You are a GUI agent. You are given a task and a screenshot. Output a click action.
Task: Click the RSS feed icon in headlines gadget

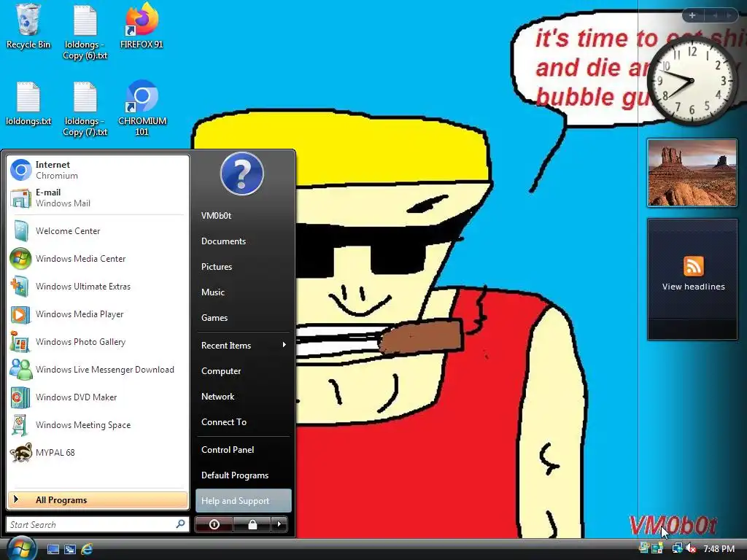693,265
